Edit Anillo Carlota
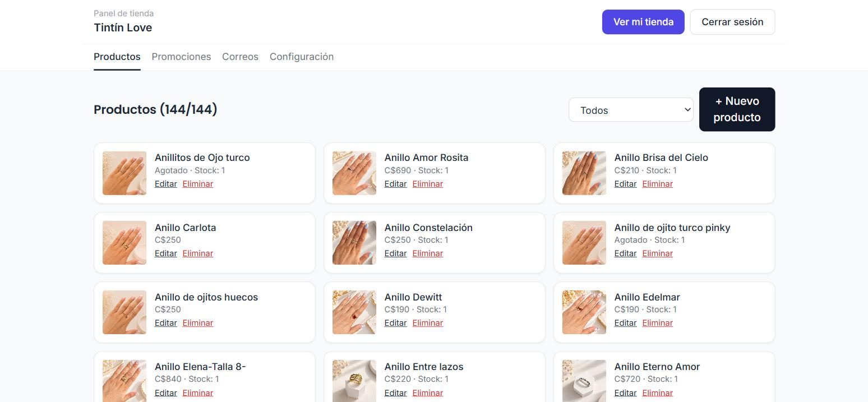This screenshot has height=402, width=868. (x=165, y=253)
